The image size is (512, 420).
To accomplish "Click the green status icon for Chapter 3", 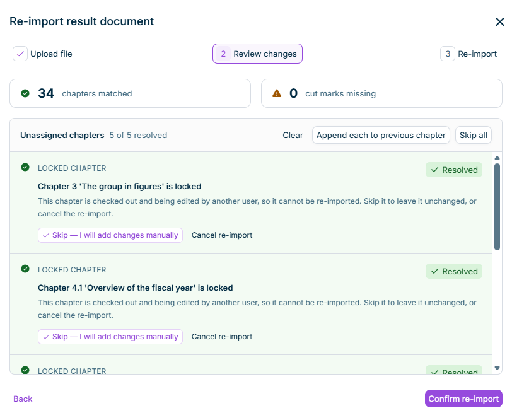I will 25,167.
